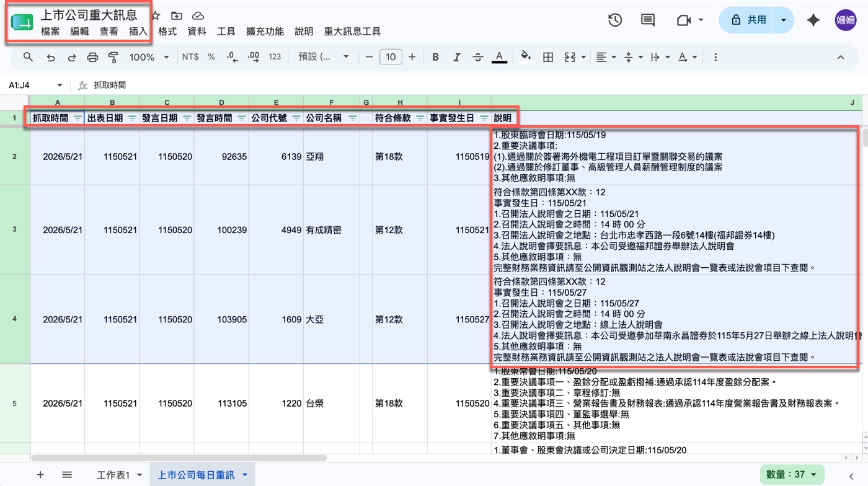The width and height of the screenshot is (868, 486).
Task: Open the 插入 menu
Action: (138, 31)
